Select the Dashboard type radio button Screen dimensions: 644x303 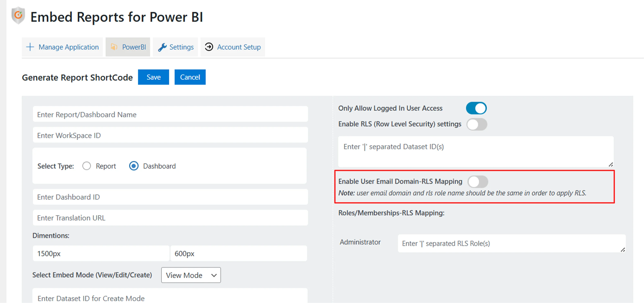[134, 166]
